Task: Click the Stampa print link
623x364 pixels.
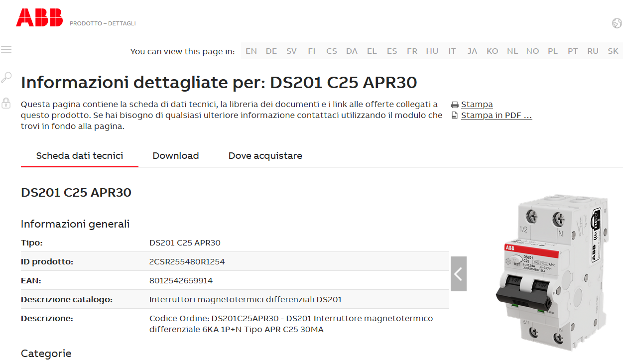Action: click(477, 105)
